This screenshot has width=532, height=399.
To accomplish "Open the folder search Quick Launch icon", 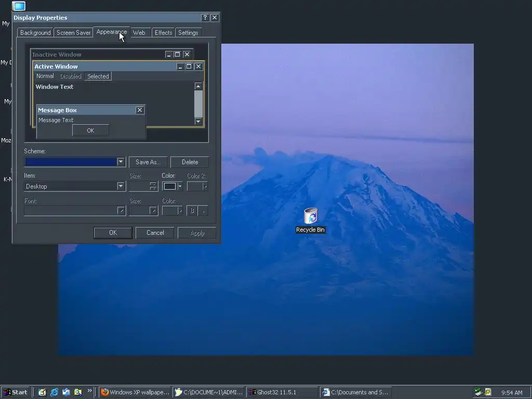I will (x=78, y=392).
